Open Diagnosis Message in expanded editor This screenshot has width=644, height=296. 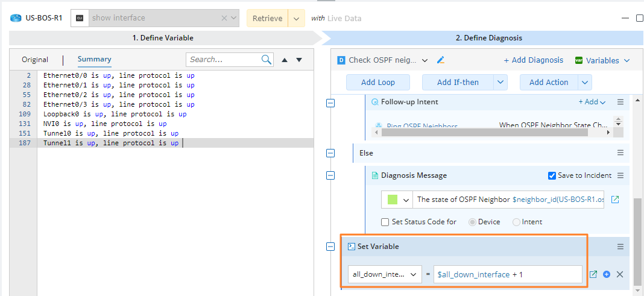point(615,200)
